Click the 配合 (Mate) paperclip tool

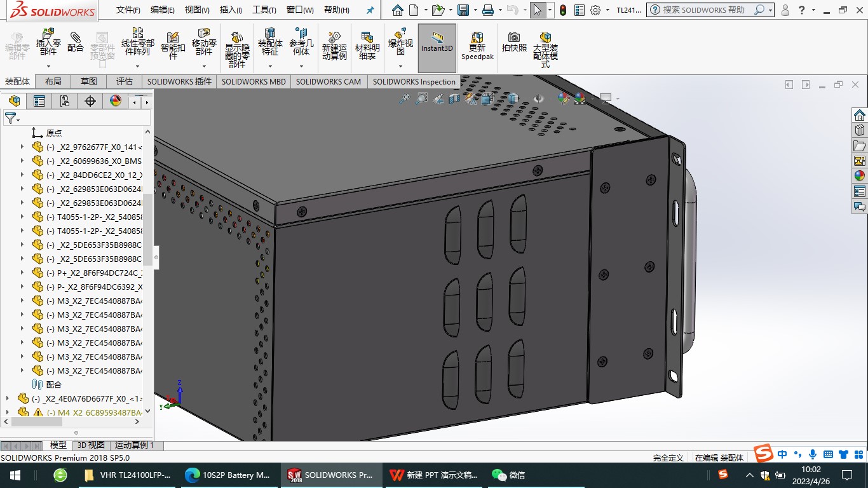coord(75,43)
